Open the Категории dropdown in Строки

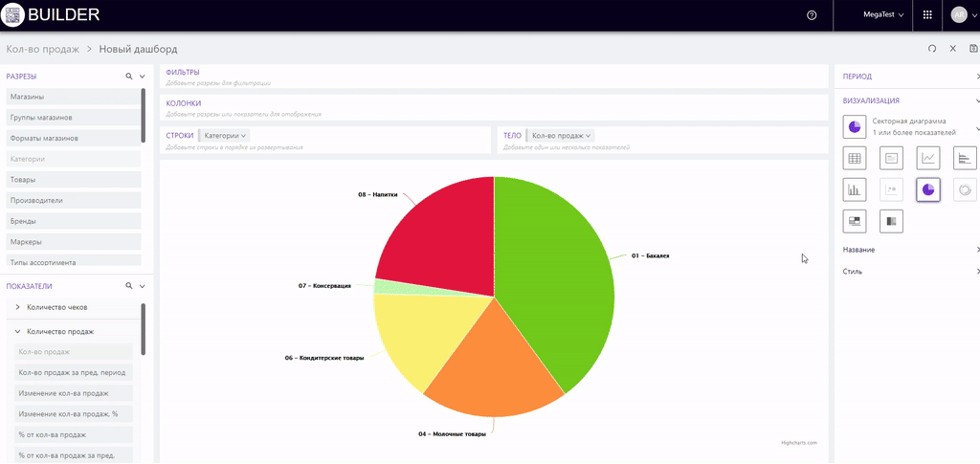(x=225, y=136)
